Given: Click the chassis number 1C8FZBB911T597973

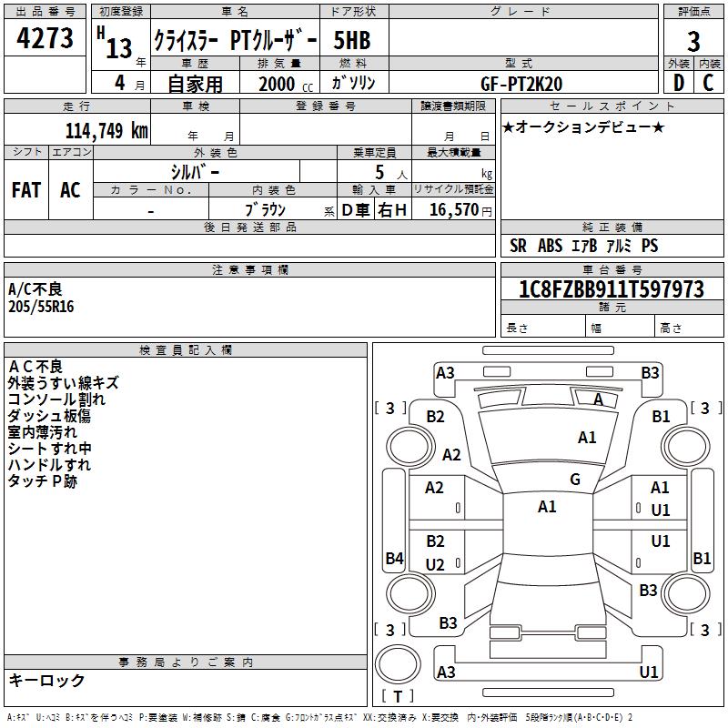Looking at the screenshot, I should tap(611, 289).
